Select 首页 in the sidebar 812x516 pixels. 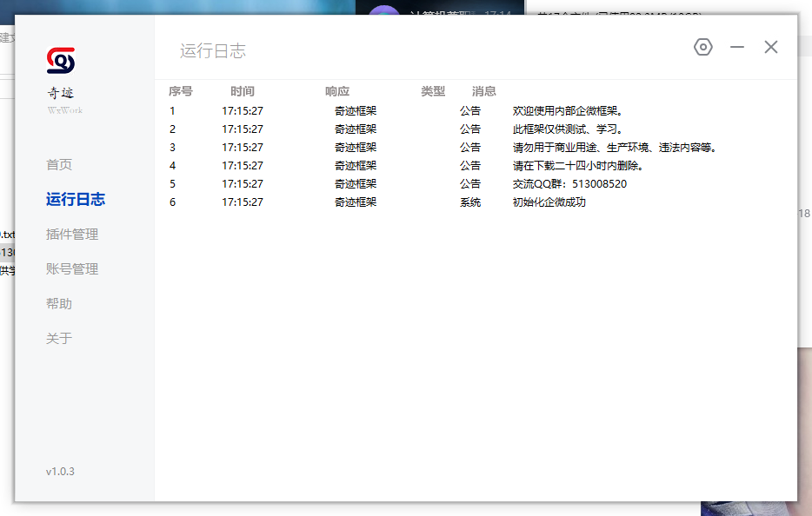[x=58, y=164]
